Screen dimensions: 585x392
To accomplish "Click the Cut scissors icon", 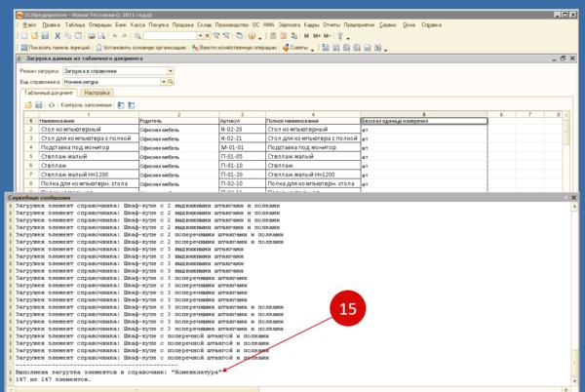I will (58, 36).
